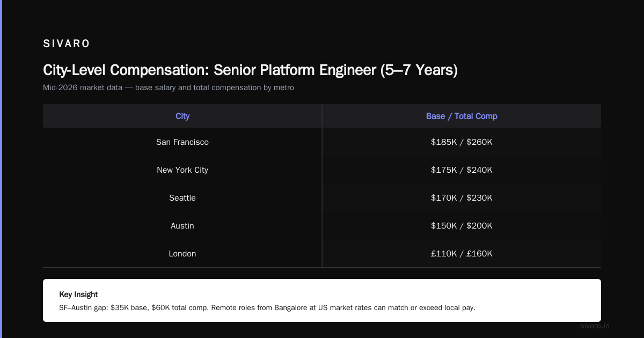Click the $150K / $200K value

click(x=462, y=226)
